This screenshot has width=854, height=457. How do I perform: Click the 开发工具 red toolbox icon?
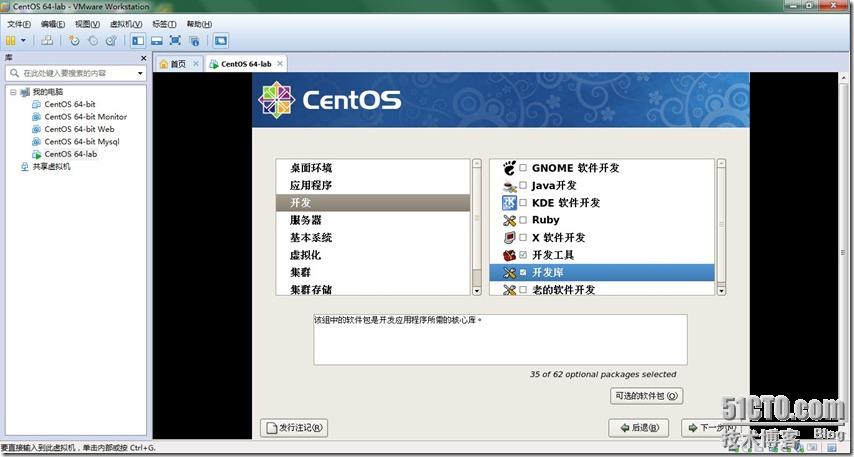tap(509, 255)
